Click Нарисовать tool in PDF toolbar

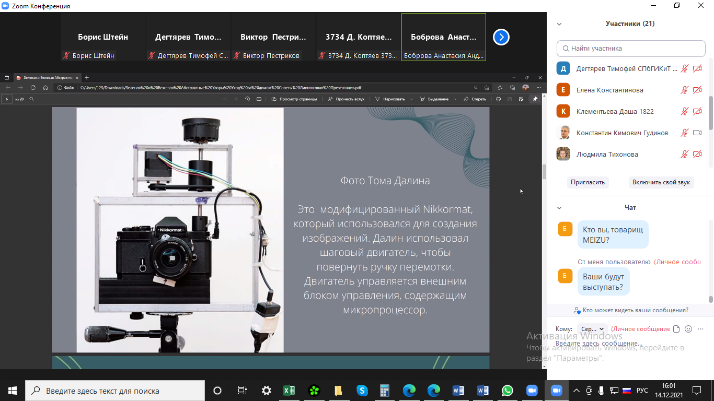click(391, 99)
